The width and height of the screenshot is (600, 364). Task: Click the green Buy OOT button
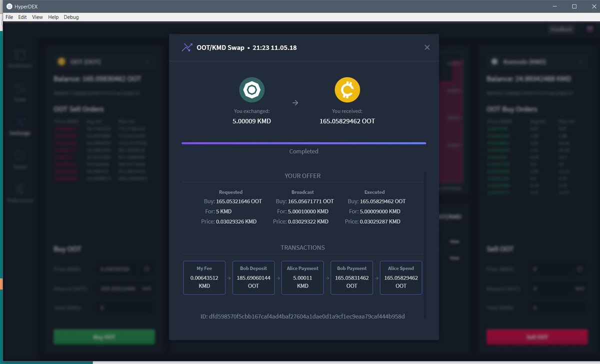pos(104,337)
